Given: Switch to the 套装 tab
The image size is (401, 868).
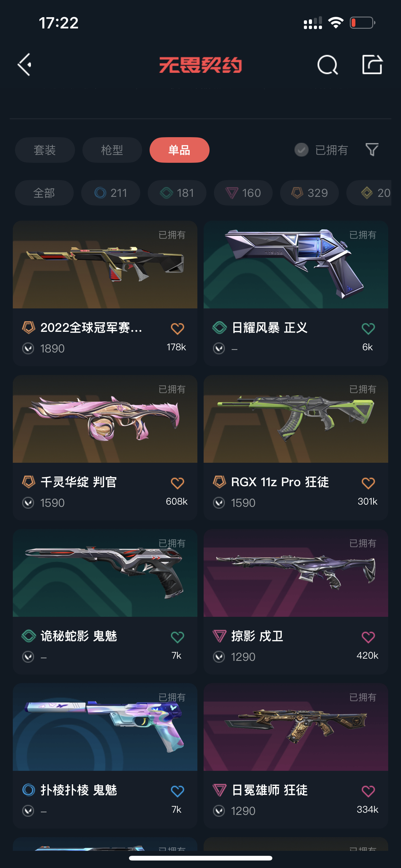Looking at the screenshot, I should click(x=45, y=150).
